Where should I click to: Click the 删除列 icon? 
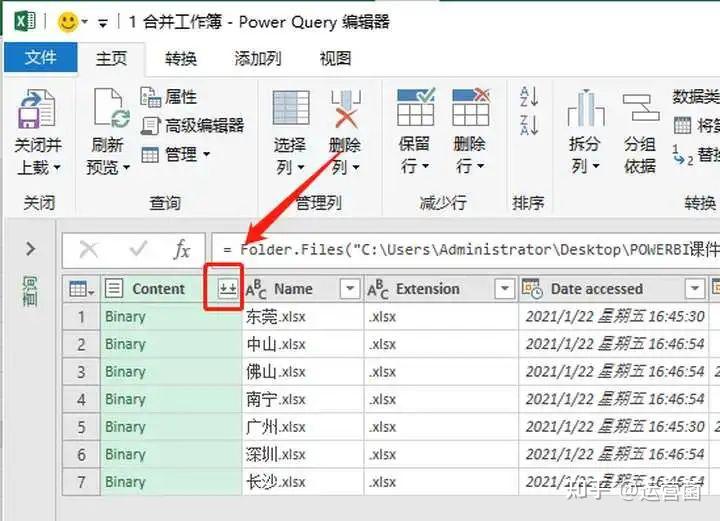point(346,109)
